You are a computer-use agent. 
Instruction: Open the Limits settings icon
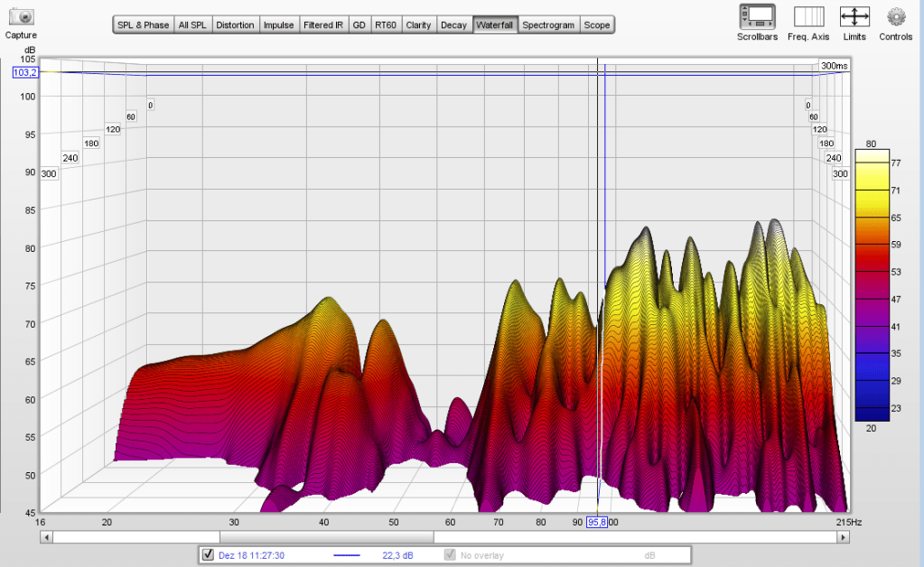pos(854,16)
